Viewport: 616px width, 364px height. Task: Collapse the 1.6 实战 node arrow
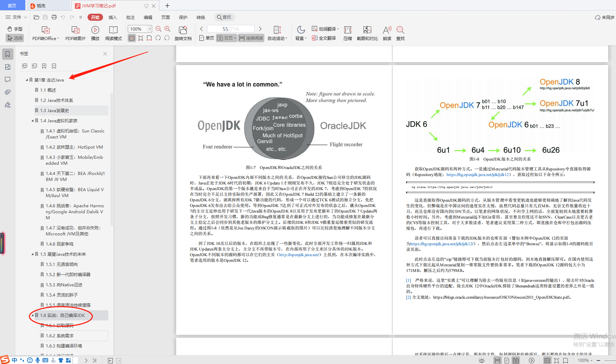click(32, 316)
